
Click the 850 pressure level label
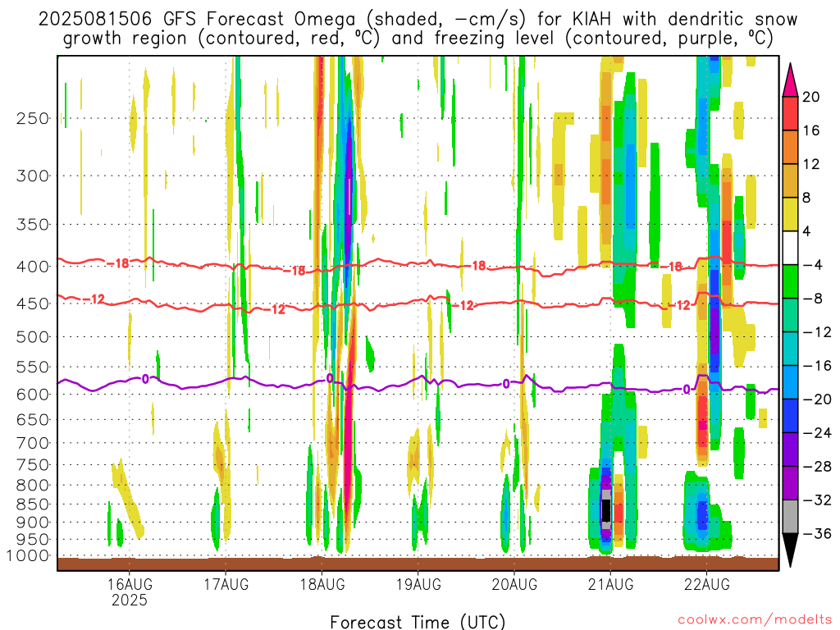click(33, 504)
